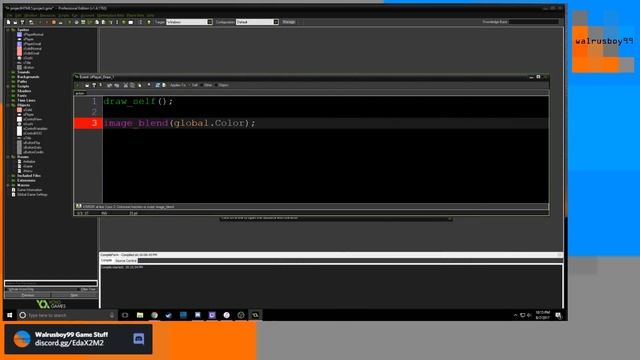Click the Paste icon in code editor
This screenshot has width=640, height=360.
click(x=140, y=85)
